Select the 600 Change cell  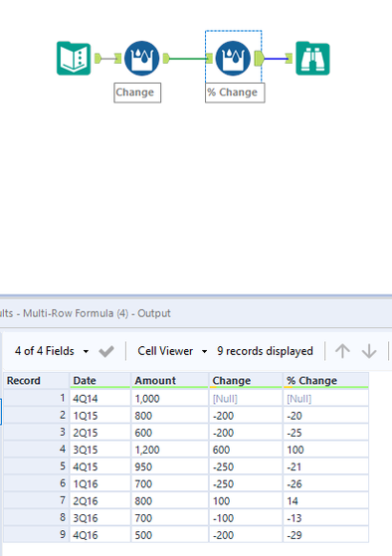click(x=246, y=450)
